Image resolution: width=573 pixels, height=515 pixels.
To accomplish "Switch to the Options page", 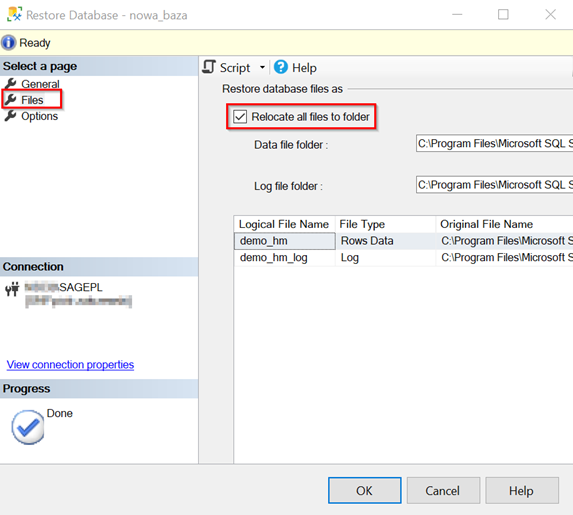I will [39, 116].
